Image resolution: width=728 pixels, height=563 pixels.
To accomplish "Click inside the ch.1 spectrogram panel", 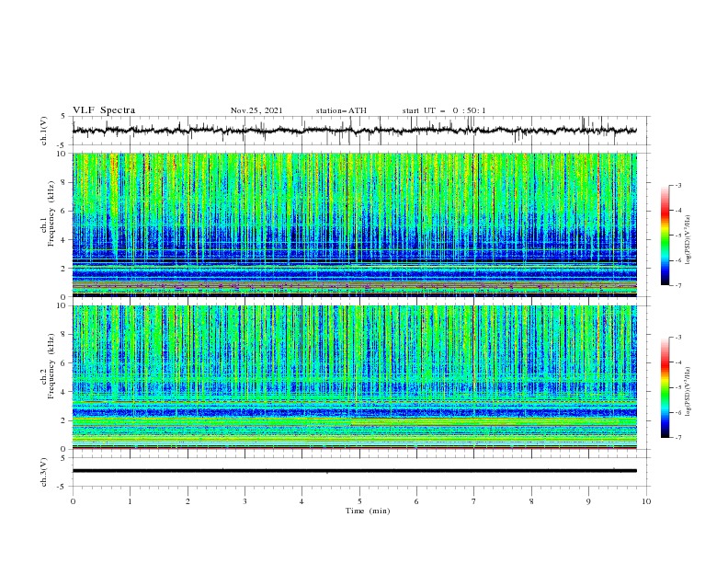I will (354, 224).
